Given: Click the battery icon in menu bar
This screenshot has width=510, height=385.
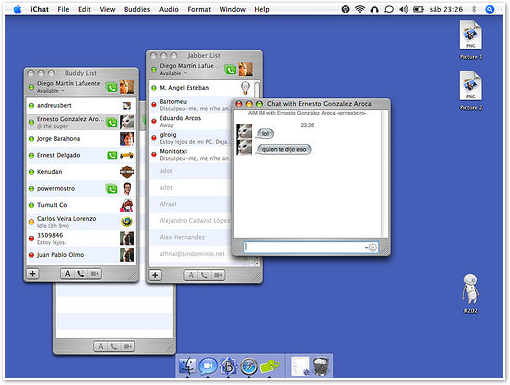Looking at the screenshot, I should click(418, 9).
